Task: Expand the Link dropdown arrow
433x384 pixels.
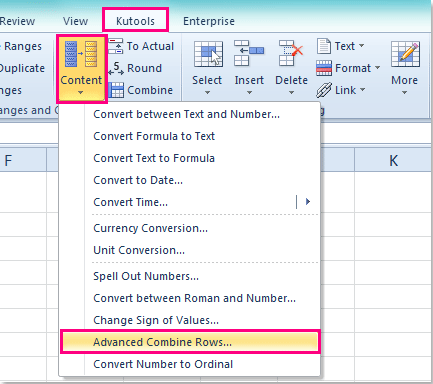Action: [363, 90]
